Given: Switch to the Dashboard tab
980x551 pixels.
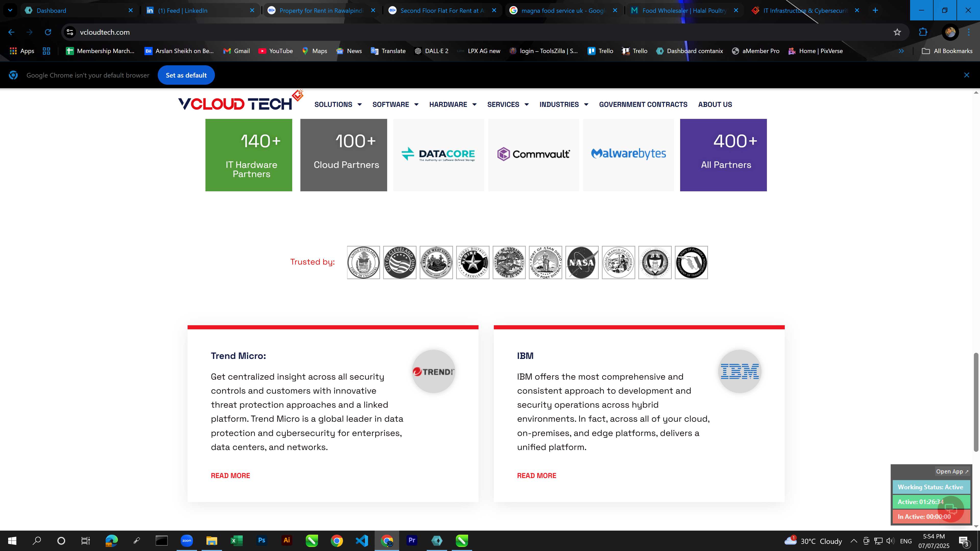Looking at the screenshot, I should [x=79, y=10].
